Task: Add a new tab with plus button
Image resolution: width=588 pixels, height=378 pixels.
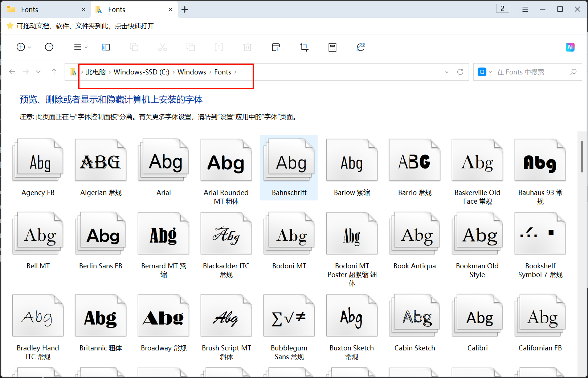Action: pyautogui.click(x=185, y=9)
